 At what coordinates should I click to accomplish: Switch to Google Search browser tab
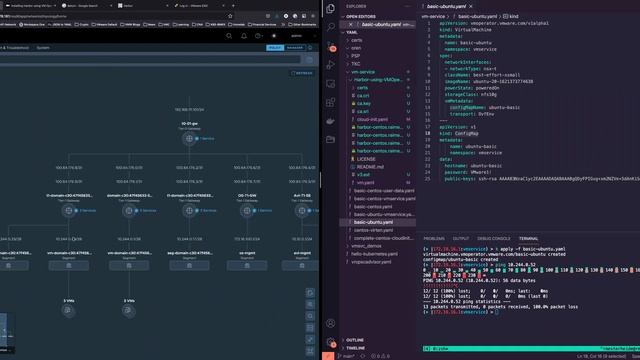pos(86,6)
